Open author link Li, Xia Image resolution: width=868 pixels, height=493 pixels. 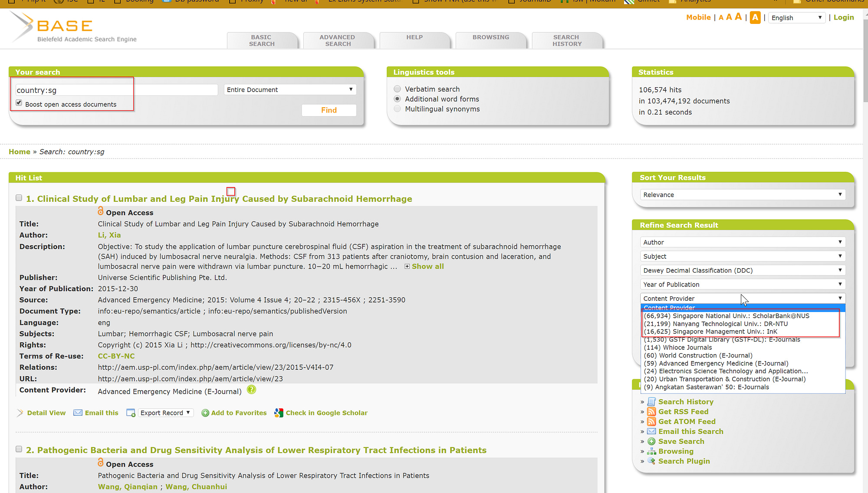click(x=109, y=235)
